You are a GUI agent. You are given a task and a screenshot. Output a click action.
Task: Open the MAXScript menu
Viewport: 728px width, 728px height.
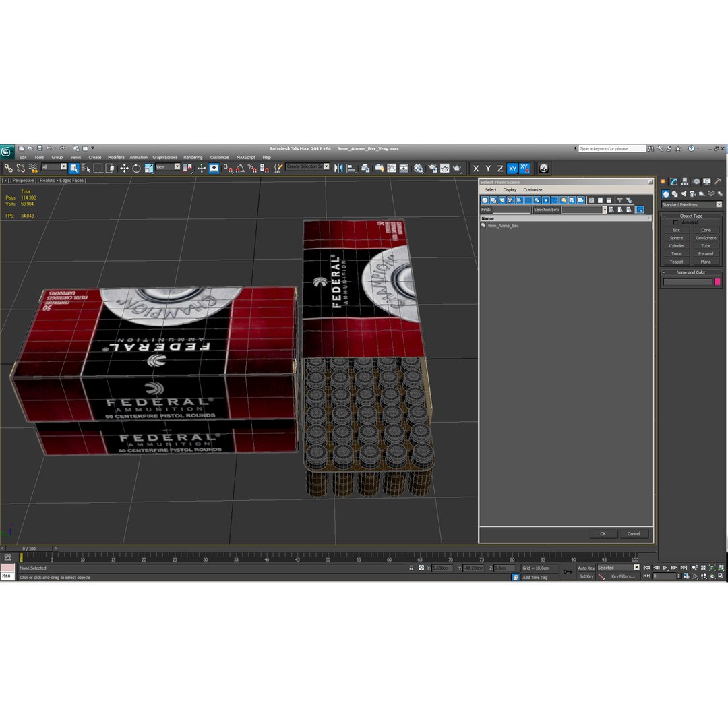[x=245, y=157]
